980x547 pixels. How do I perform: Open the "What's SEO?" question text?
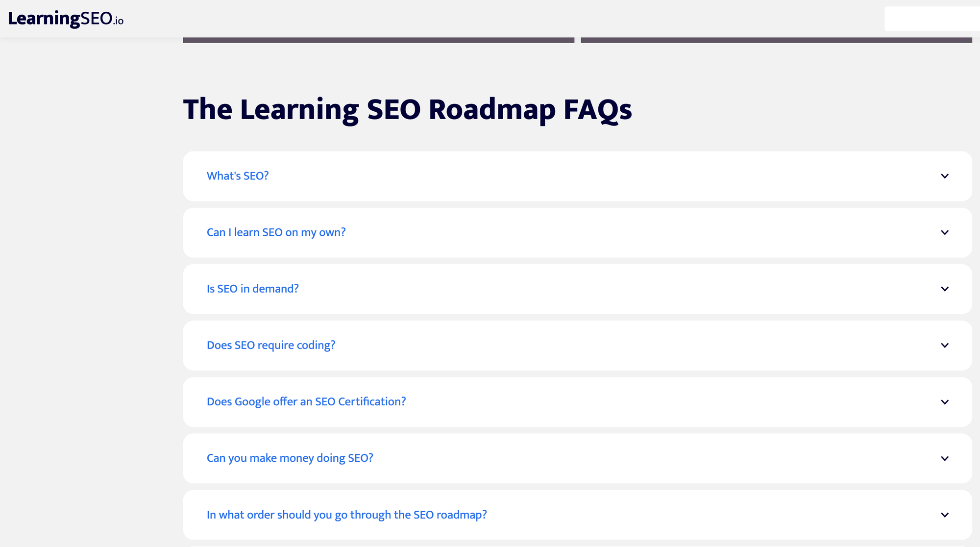[238, 176]
